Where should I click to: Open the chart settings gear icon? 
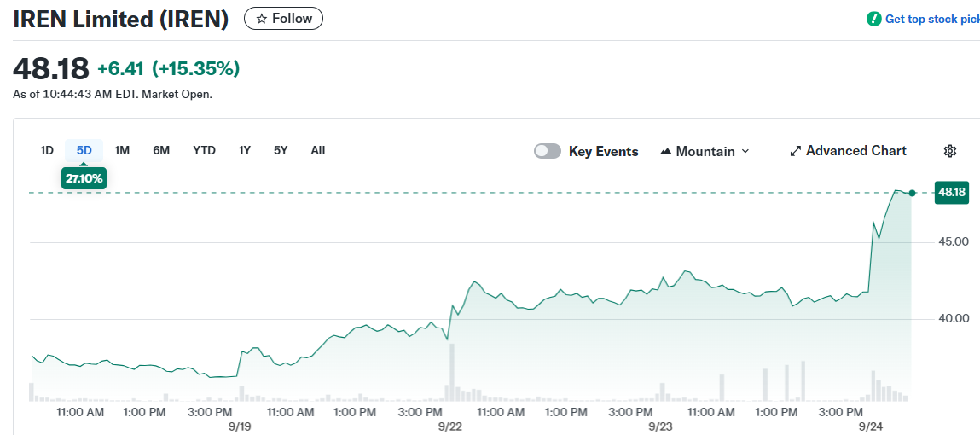click(x=950, y=151)
